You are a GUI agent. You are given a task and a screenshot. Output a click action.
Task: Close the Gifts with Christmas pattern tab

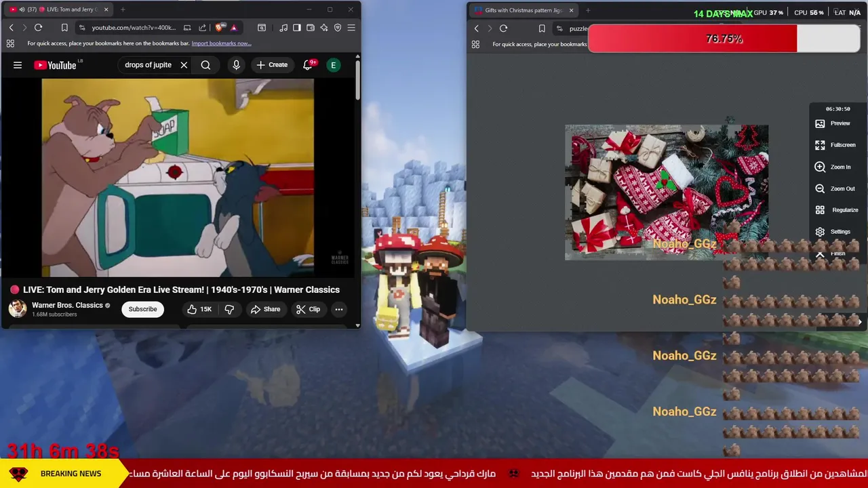(571, 10)
